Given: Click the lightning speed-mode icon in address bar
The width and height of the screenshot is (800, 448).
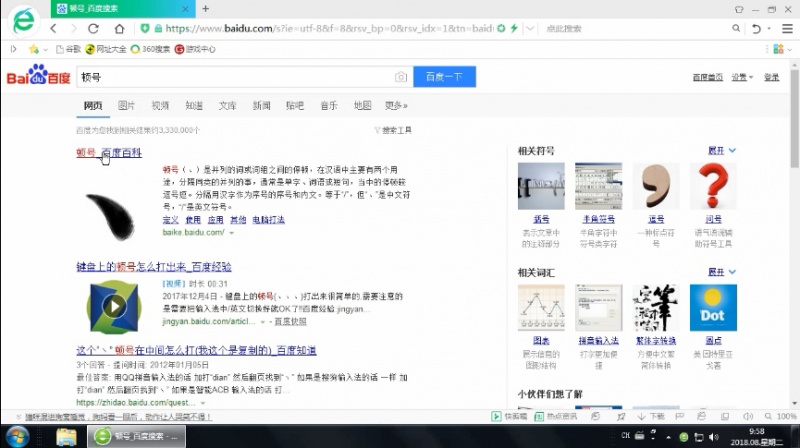Looking at the screenshot, I should [x=514, y=29].
